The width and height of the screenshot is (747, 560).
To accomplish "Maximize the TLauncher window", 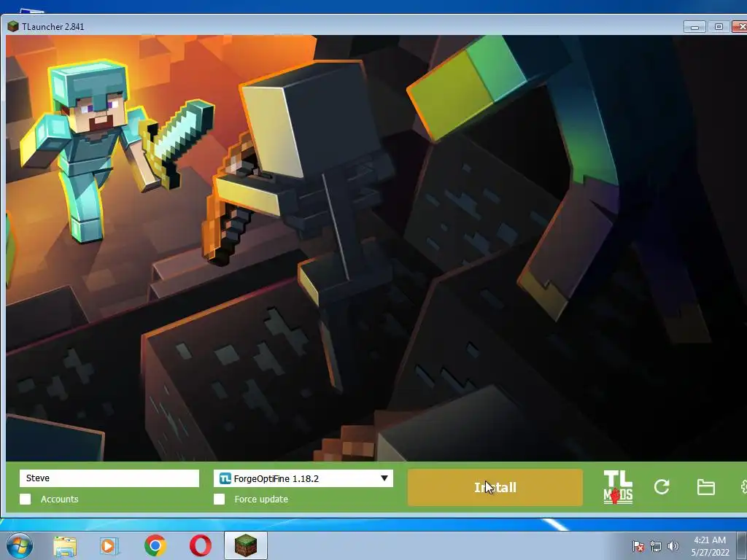I will point(719,27).
